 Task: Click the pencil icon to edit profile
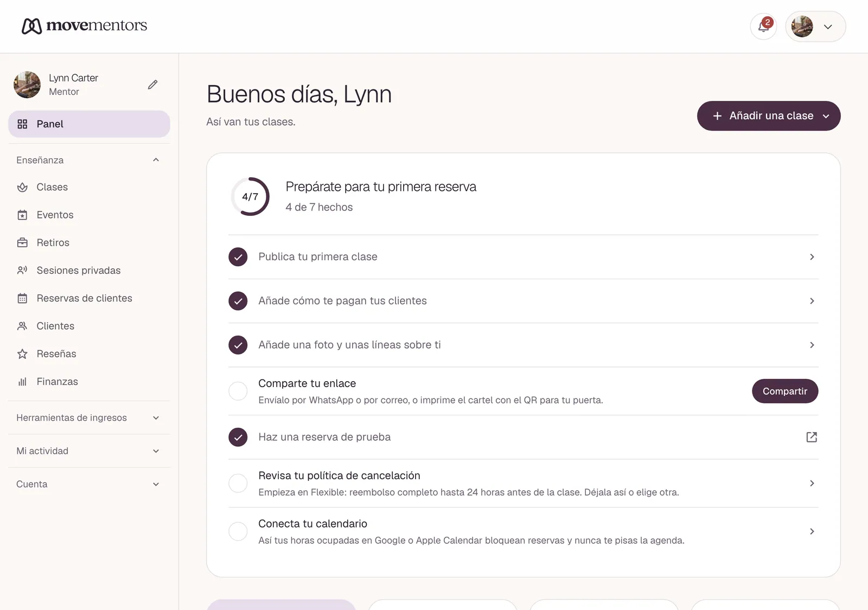click(x=153, y=85)
